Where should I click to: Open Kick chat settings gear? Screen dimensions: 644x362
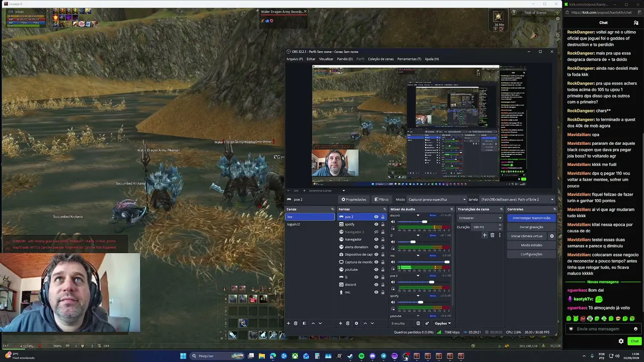click(x=621, y=341)
